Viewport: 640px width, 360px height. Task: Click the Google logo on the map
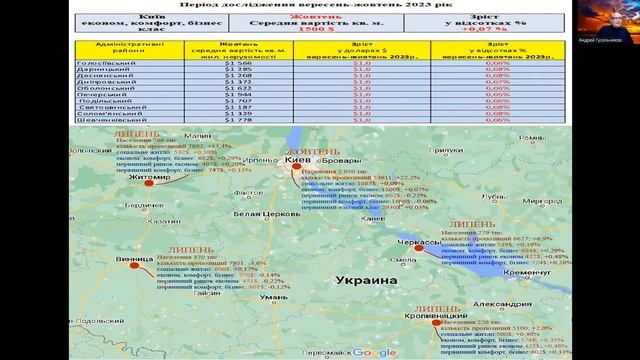pyautogui.click(x=374, y=353)
